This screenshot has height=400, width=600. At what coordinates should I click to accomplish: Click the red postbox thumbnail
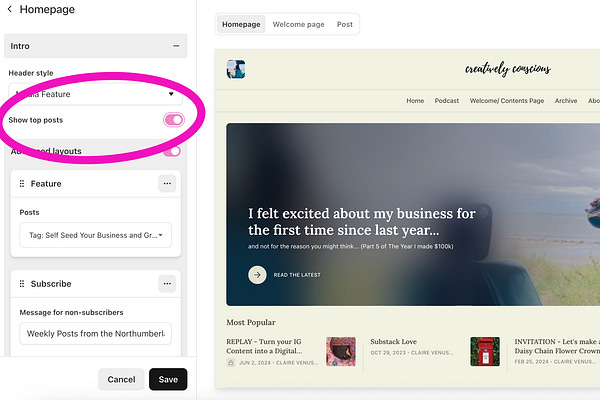tap(485, 351)
